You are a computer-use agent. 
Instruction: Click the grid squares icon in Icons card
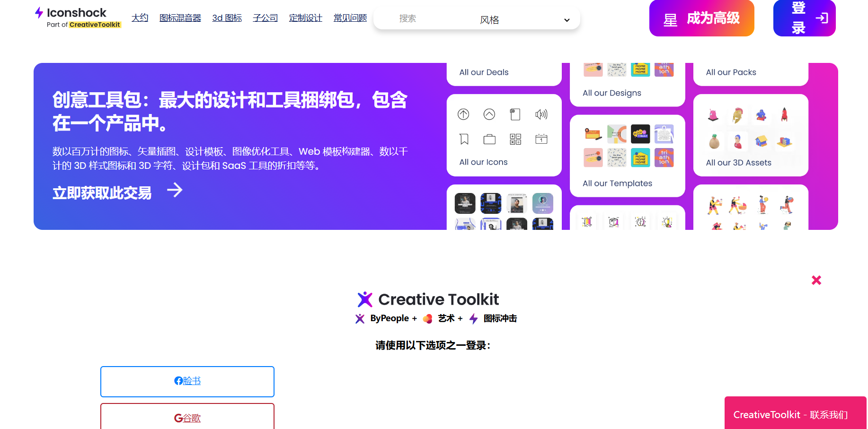515,139
